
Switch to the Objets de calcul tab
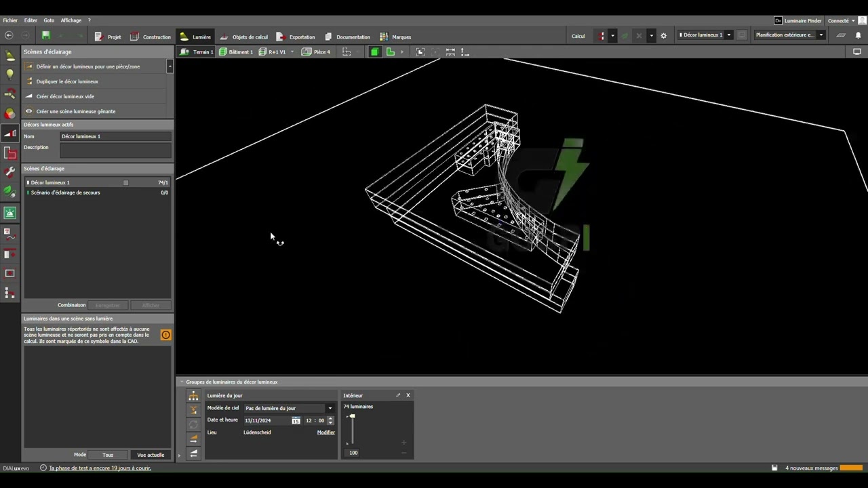(243, 37)
